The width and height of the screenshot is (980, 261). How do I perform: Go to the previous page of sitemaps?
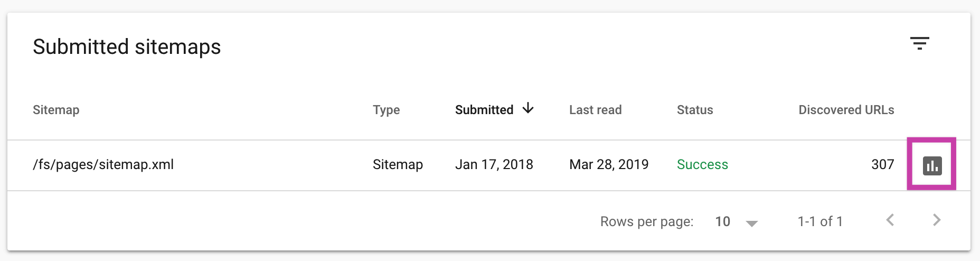pyautogui.click(x=890, y=220)
